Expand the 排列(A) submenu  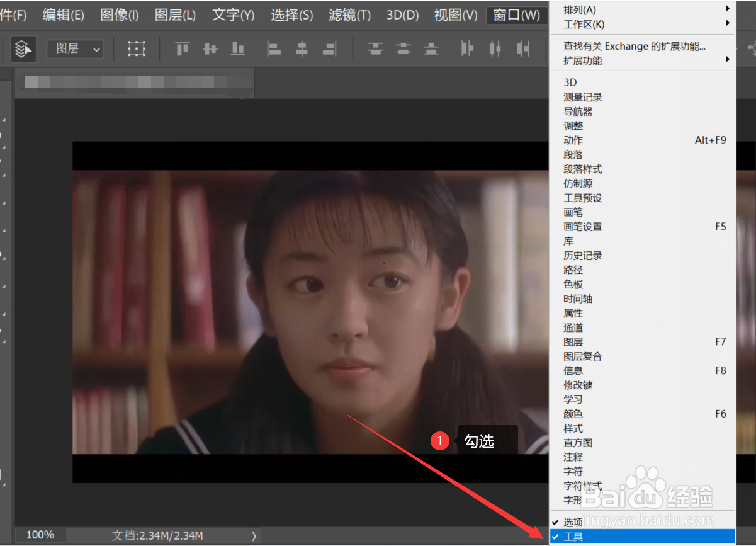[642, 9]
